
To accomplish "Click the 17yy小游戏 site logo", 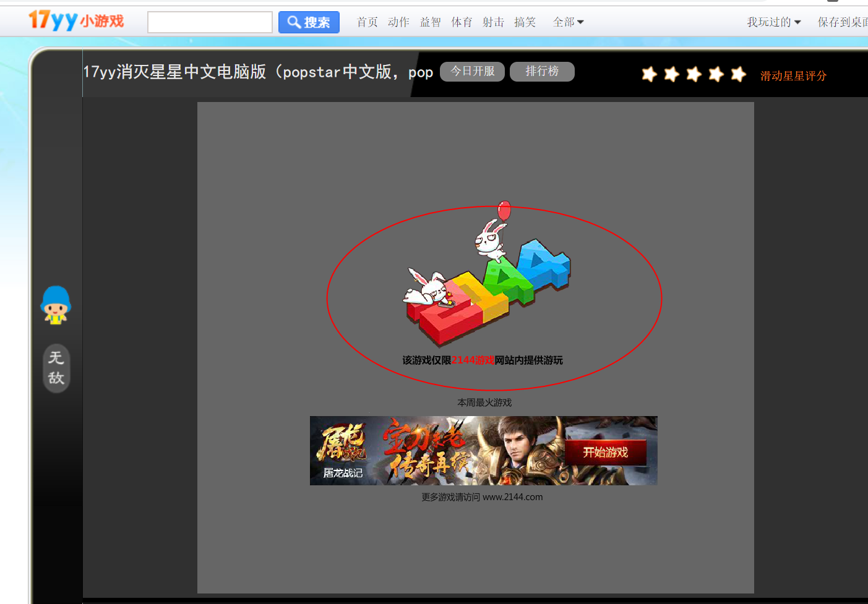I will tap(76, 21).
